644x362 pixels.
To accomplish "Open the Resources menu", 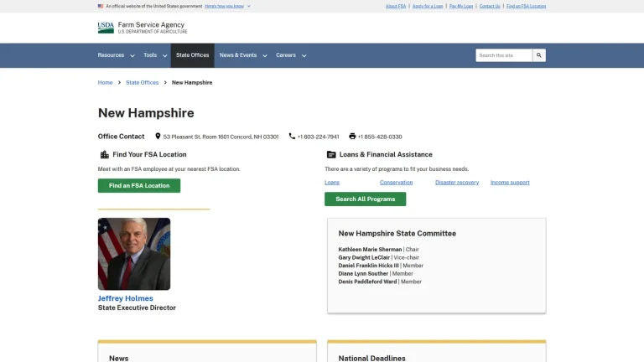I will tap(111, 55).
